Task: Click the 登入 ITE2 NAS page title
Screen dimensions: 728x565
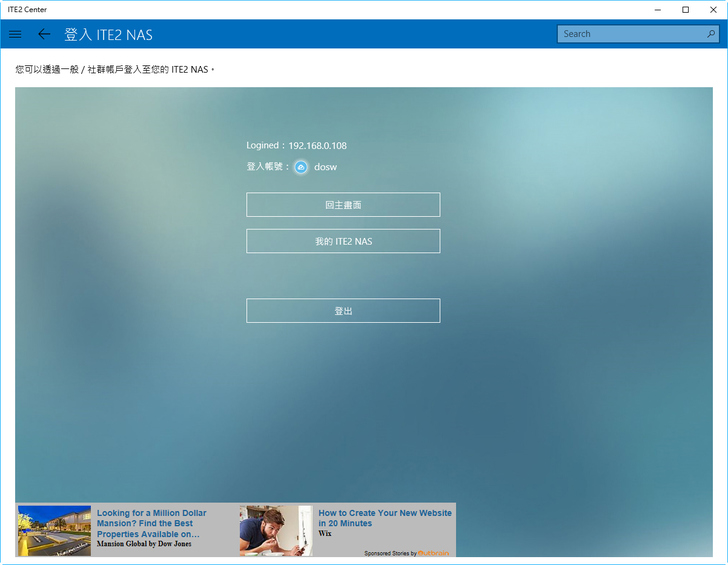Action: click(x=109, y=34)
